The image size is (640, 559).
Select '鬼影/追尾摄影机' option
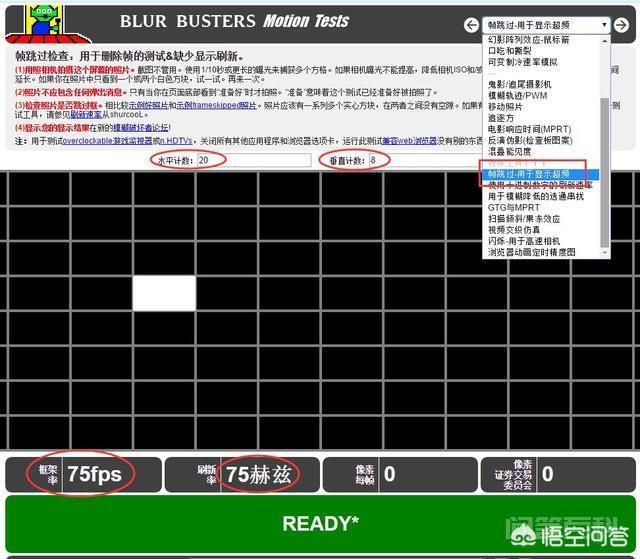[520, 84]
